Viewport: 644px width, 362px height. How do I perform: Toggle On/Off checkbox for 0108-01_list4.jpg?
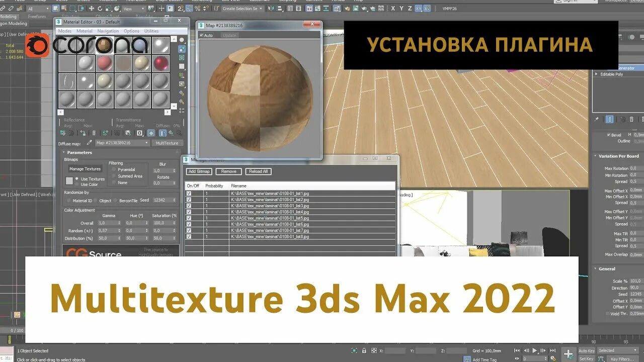(x=189, y=212)
